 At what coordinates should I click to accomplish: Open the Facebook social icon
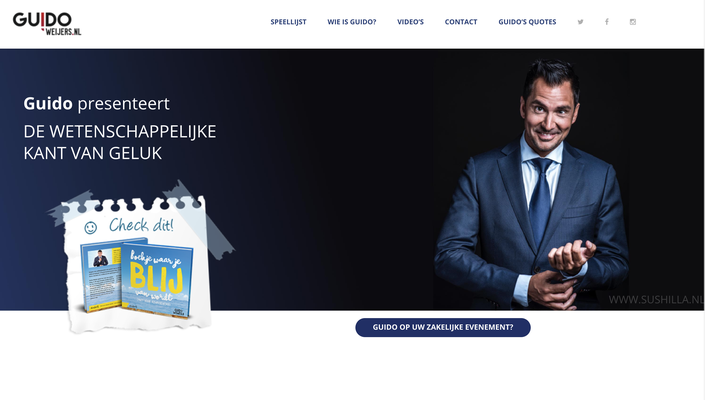[607, 22]
